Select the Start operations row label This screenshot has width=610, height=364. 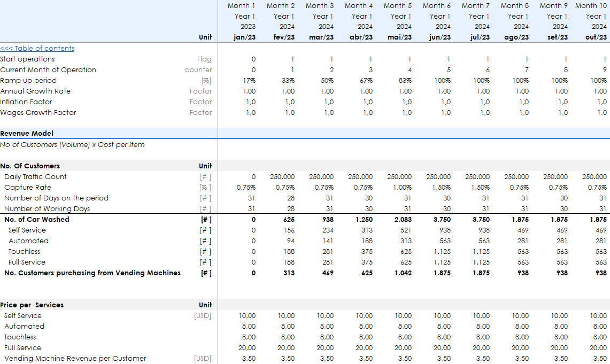[27, 59]
